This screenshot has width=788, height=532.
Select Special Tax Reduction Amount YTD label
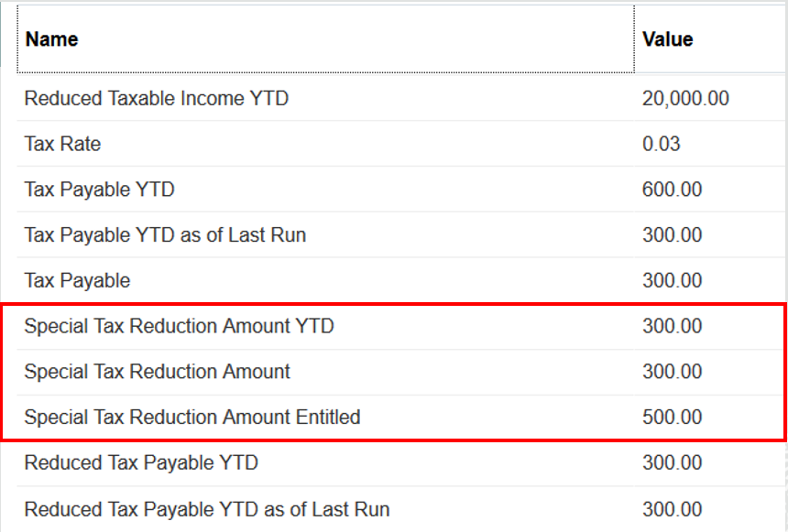(179, 326)
